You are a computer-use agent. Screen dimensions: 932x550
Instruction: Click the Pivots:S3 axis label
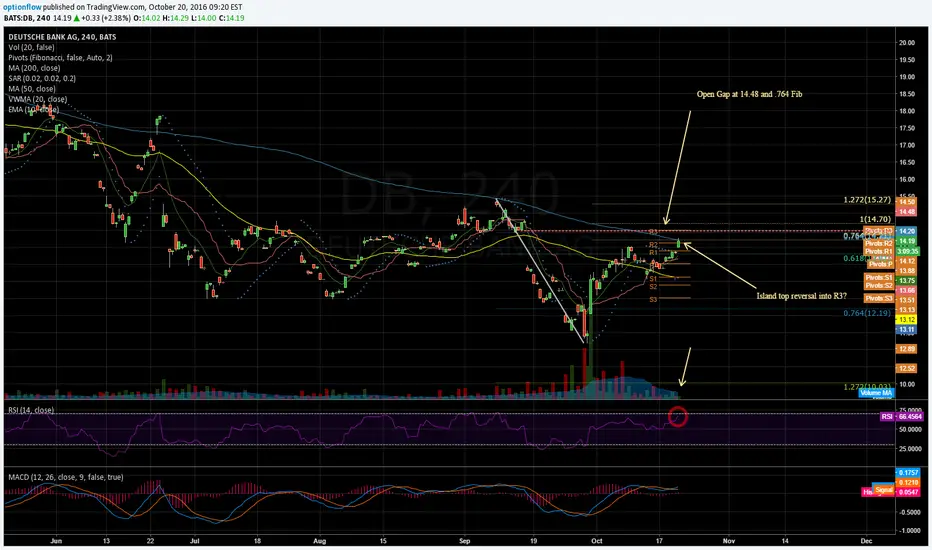point(879,298)
